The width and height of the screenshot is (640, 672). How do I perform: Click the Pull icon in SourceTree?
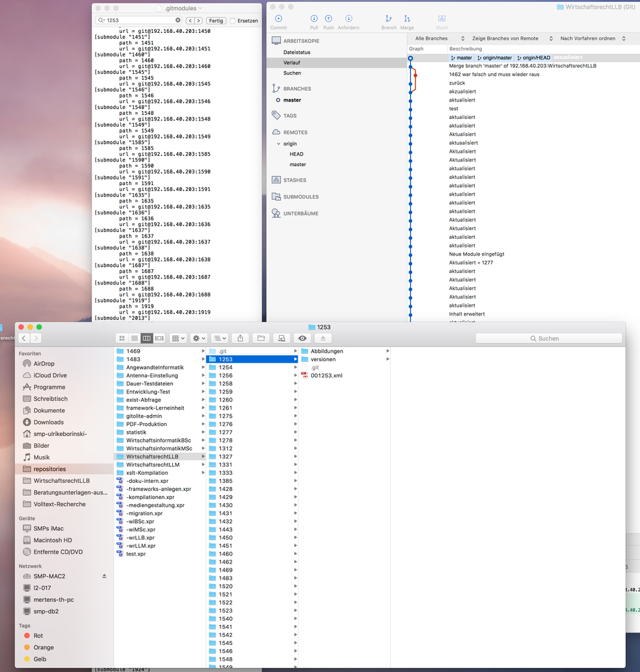(x=314, y=18)
